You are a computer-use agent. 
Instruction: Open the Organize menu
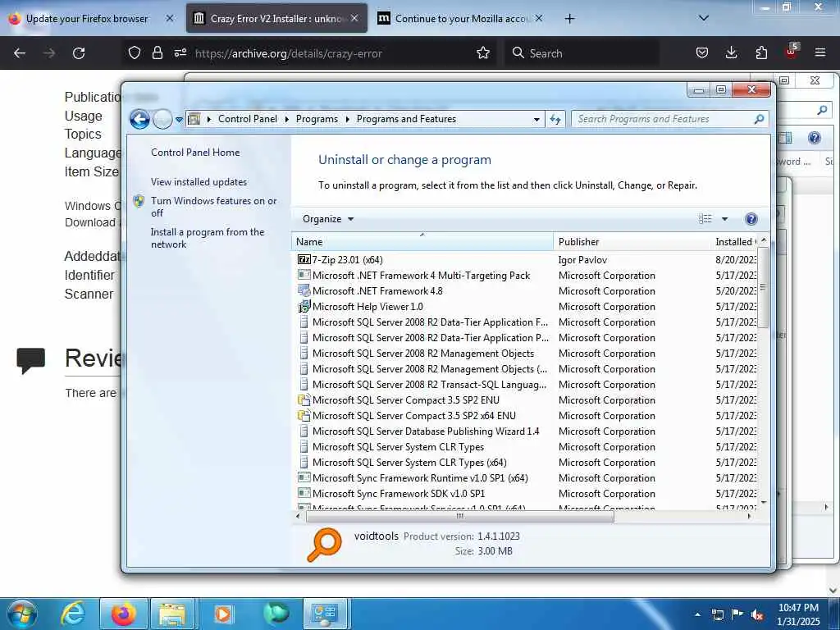tap(328, 218)
